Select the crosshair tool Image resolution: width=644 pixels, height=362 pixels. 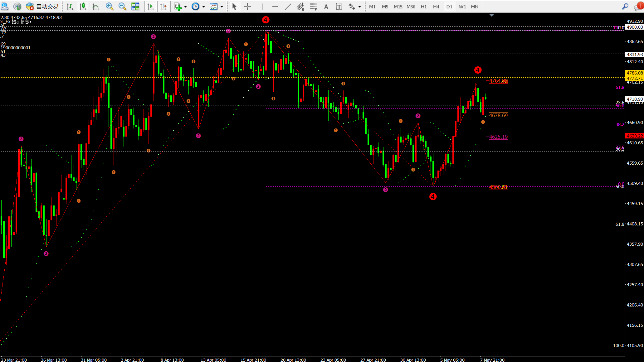point(247,6)
